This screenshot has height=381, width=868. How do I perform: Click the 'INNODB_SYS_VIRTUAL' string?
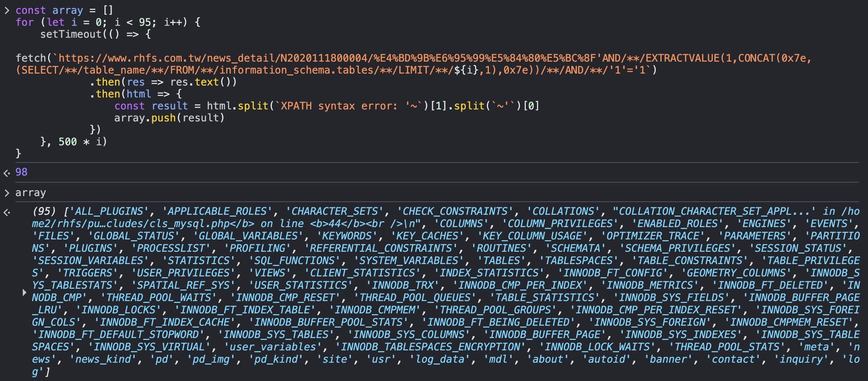coord(149,347)
